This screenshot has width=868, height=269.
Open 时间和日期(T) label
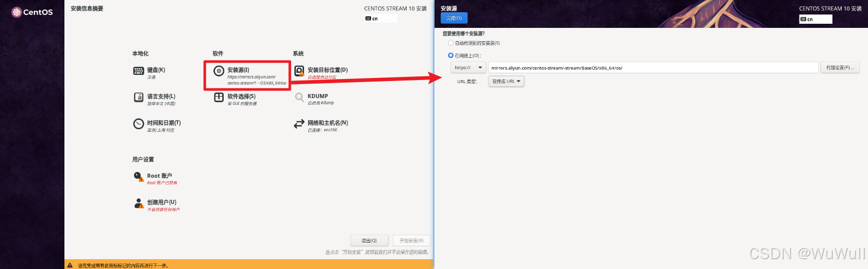(164, 123)
